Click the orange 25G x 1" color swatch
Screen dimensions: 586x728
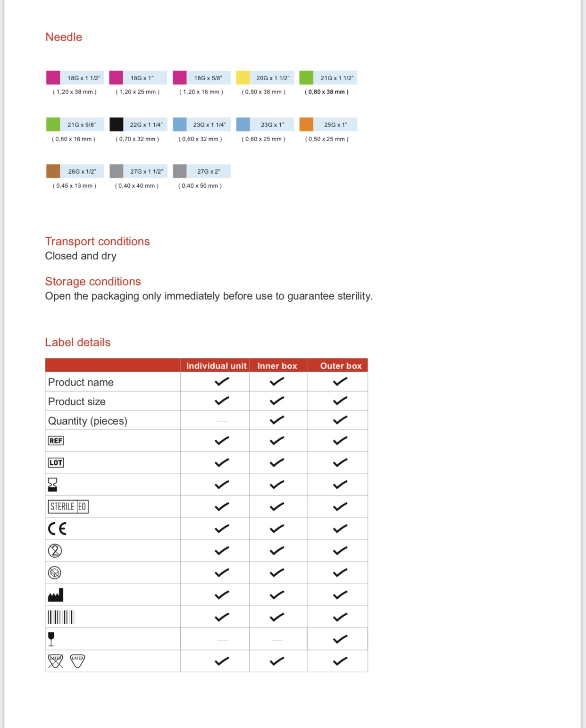pyautogui.click(x=306, y=125)
